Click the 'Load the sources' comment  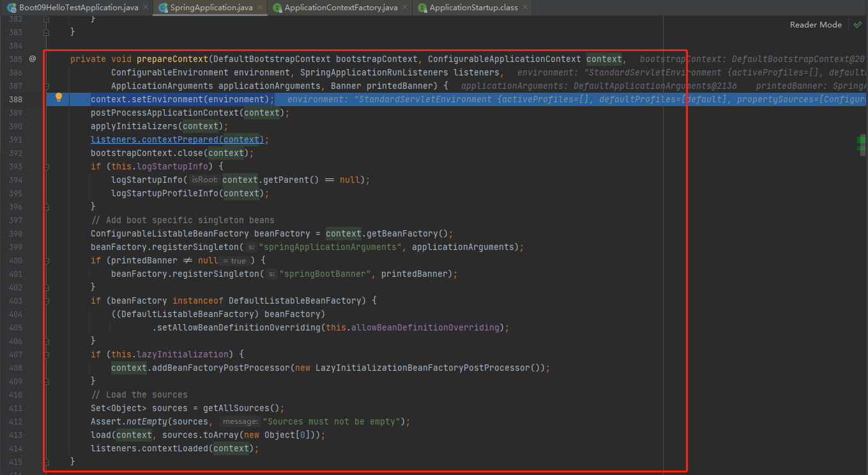pyautogui.click(x=139, y=394)
